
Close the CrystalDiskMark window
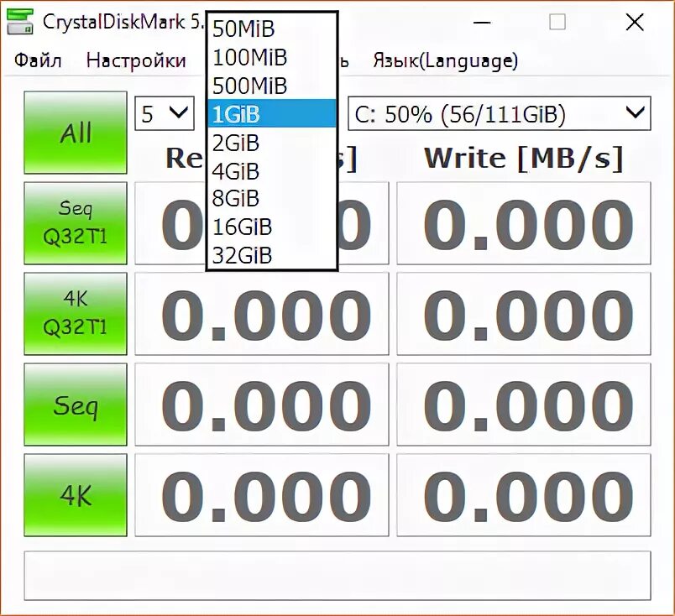635,23
